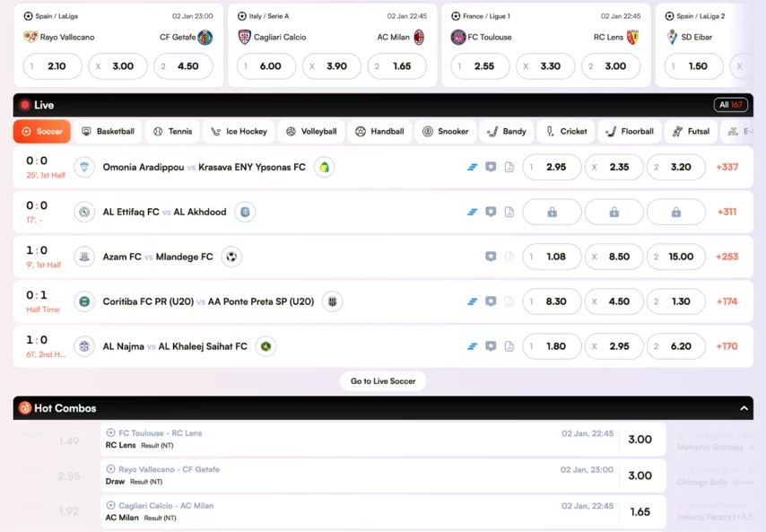Toggle draw odds 3.90 for Cagliari-Milan
This screenshot has width=766, height=532.
tap(332, 66)
